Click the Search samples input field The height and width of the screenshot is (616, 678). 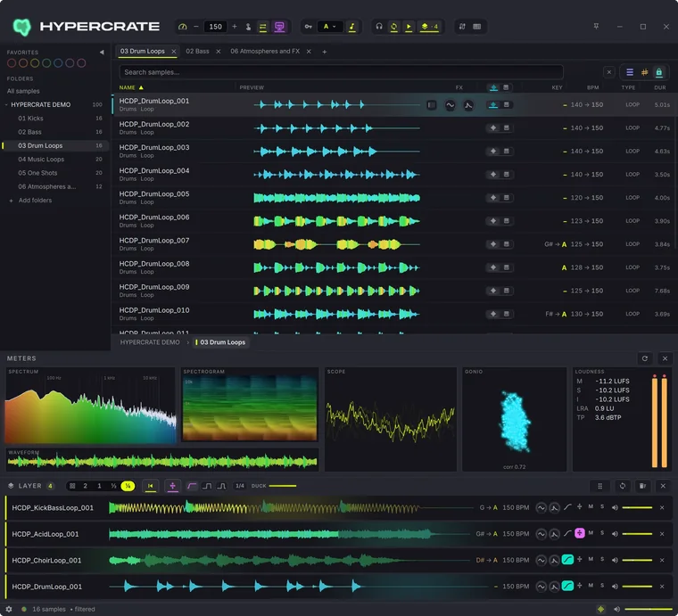[x=341, y=72]
